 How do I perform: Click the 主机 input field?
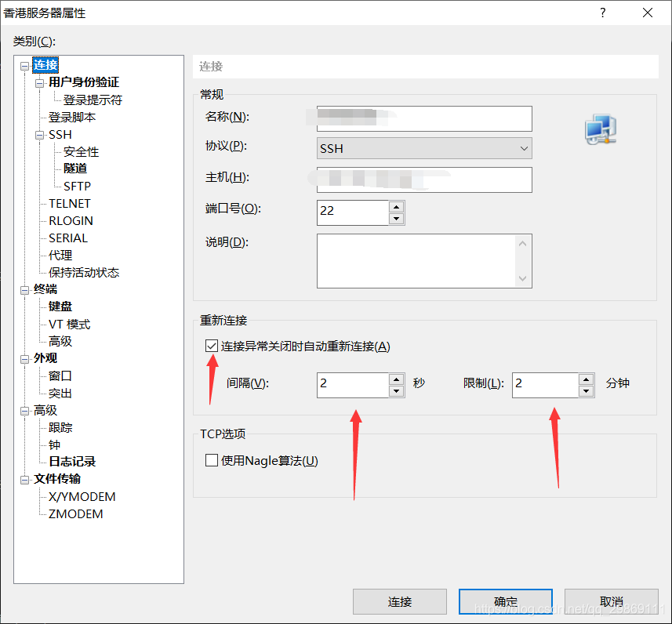424,180
